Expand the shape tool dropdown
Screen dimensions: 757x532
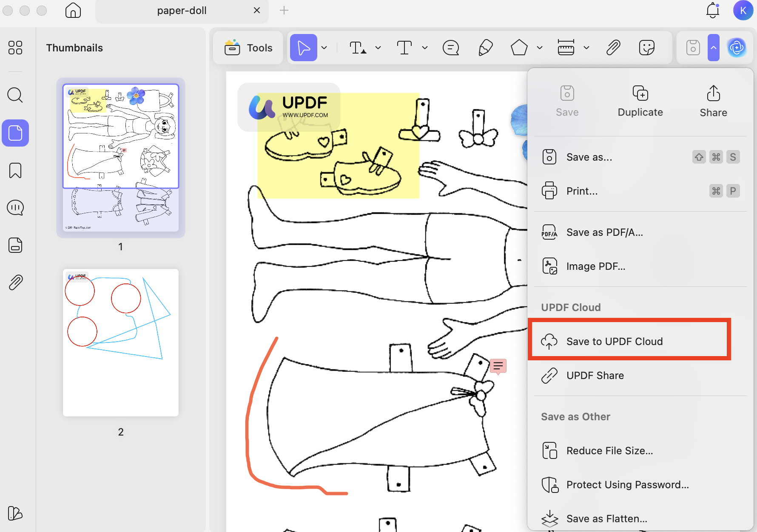point(539,48)
